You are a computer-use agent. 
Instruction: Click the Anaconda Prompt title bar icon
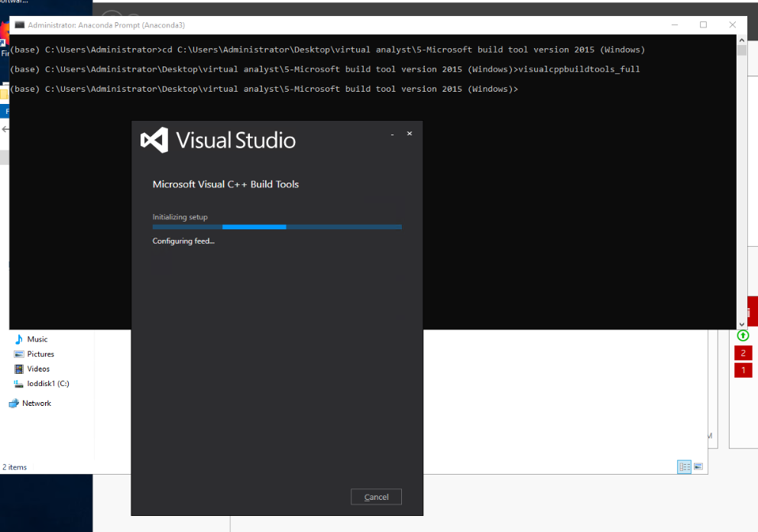(19, 24)
